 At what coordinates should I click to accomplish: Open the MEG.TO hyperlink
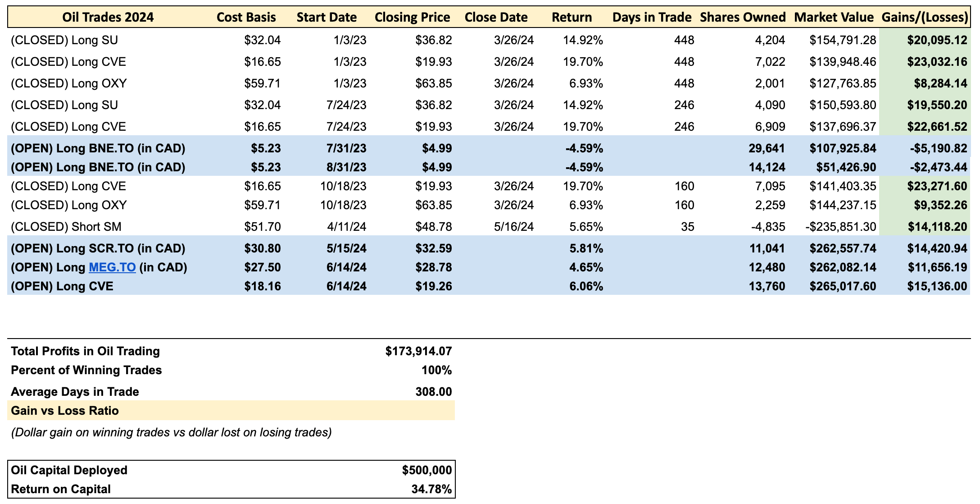click(112, 267)
